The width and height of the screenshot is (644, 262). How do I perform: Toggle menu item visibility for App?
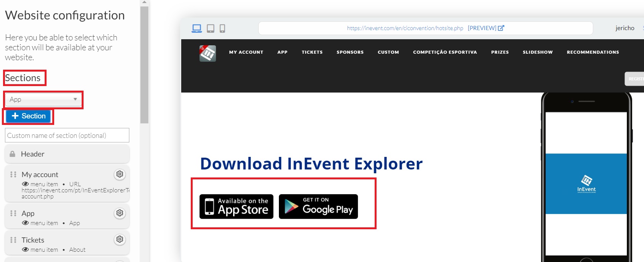pos(26,223)
